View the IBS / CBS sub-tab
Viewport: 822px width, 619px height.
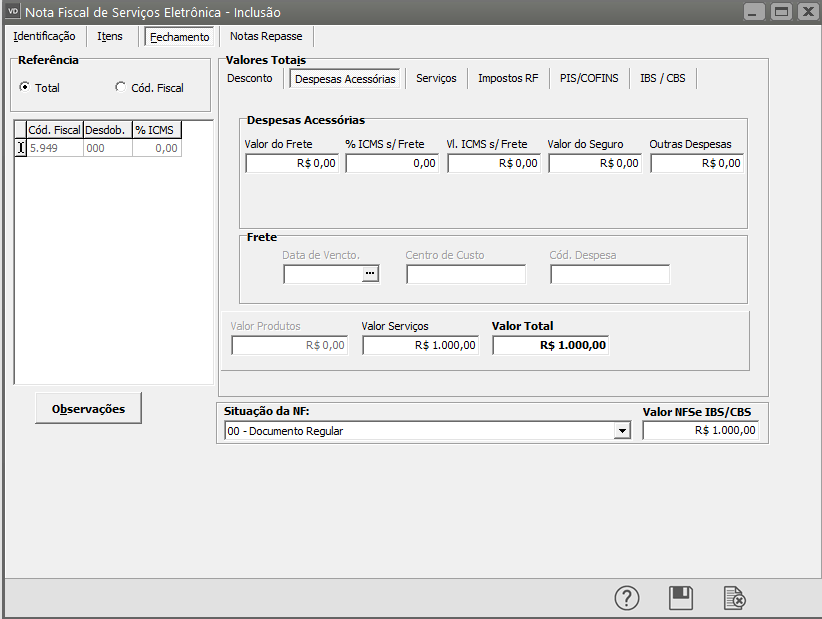pos(663,78)
